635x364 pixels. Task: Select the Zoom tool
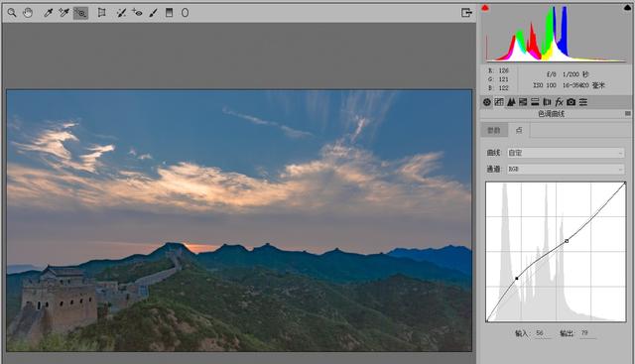[x=12, y=13]
